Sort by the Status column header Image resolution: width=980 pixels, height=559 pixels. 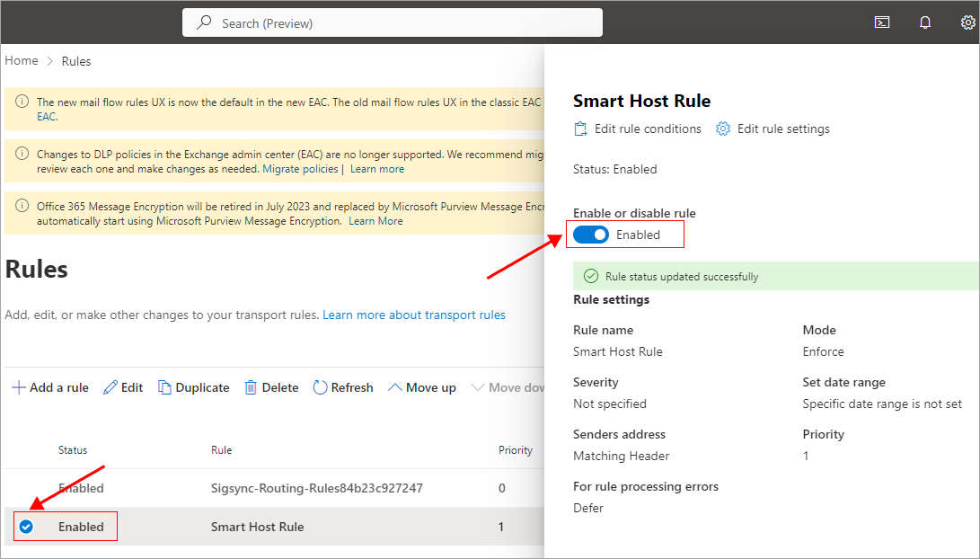[x=73, y=450]
